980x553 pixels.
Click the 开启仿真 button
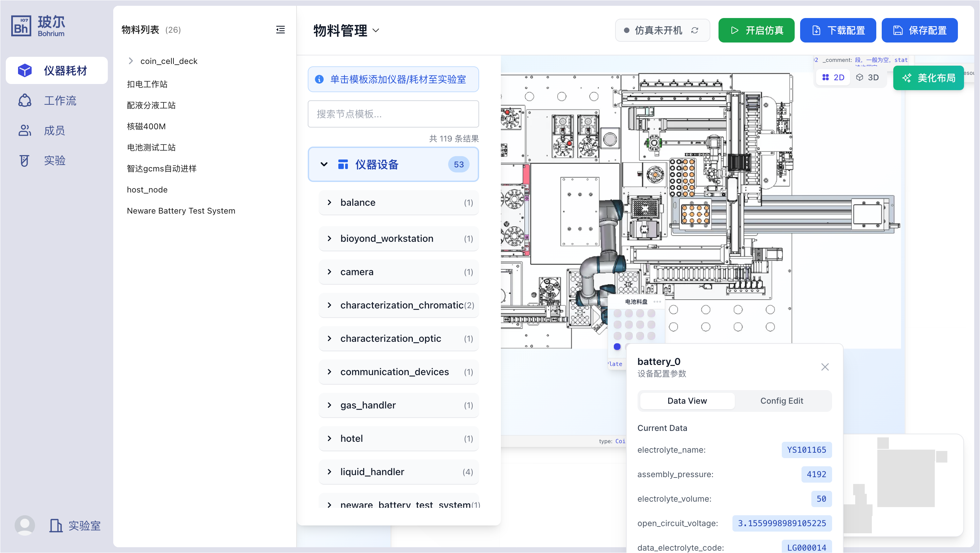pos(756,30)
